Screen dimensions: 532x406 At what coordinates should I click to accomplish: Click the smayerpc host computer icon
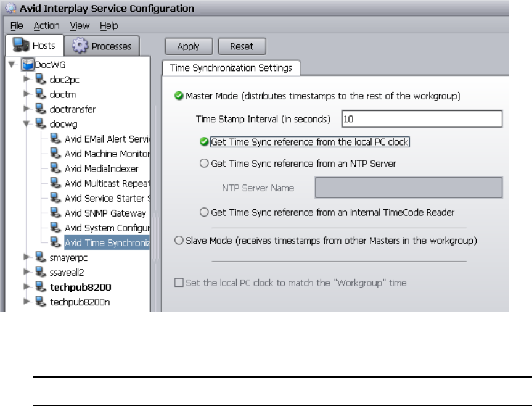tap(41, 257)
